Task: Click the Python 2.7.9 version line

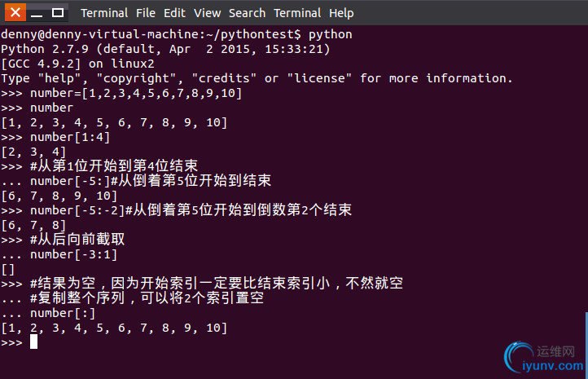Action: pyautogui.click(x=165, y=49)
